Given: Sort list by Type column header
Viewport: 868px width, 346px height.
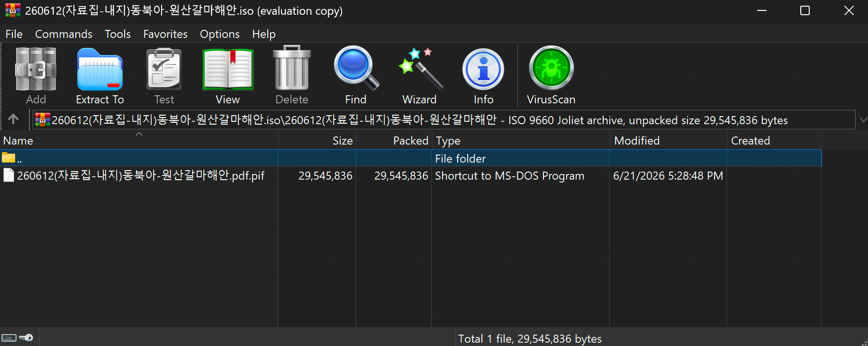Looking at the screenshot, I should (x=521, y=141).
